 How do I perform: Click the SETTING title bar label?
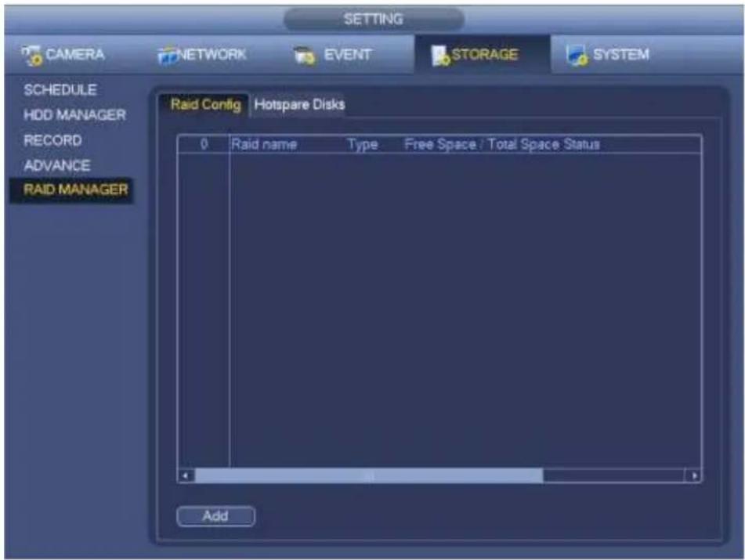pos(374,20)
